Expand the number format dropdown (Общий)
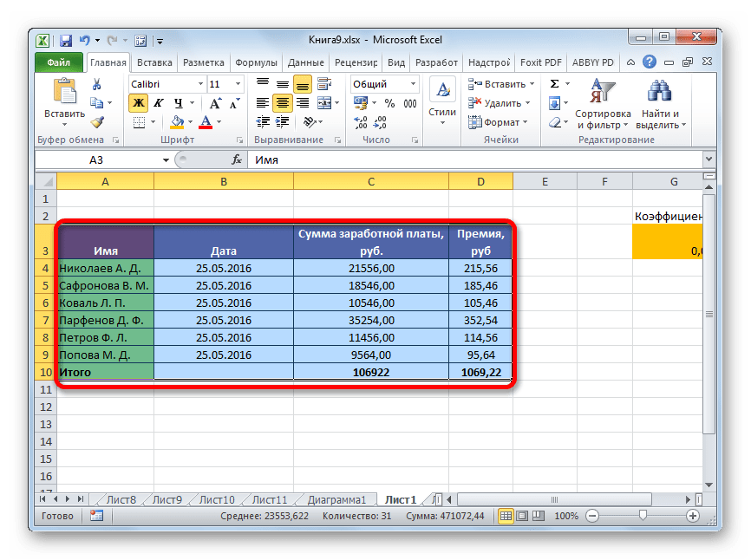The width and height of the screenshot is (751, 560). 413,84
